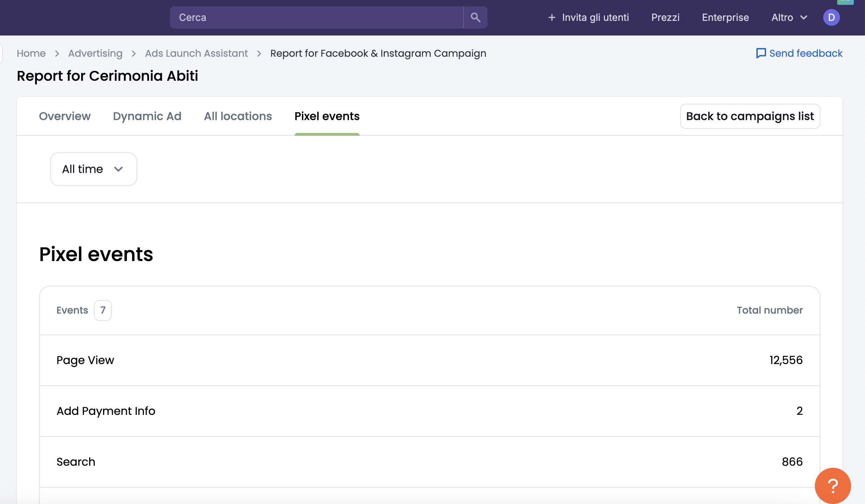Screen dimensions: 865x504
Task: Select the Pixel events tab
Action: 327,116
